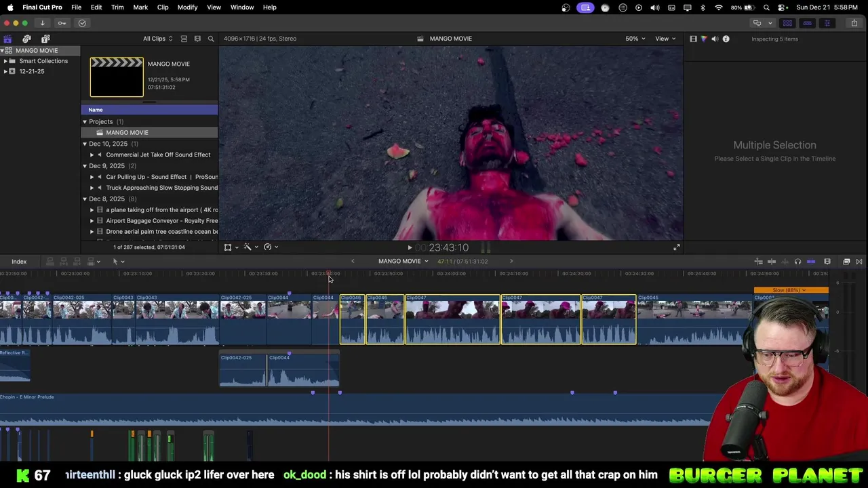Toggle the inspector panel visibility button
The height and width of the screenshot is (488, 868).
827,23
